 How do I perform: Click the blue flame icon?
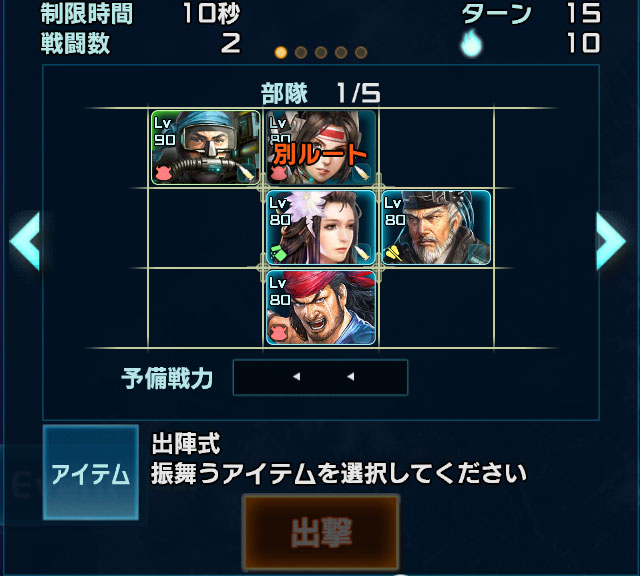tap(471, 43)
